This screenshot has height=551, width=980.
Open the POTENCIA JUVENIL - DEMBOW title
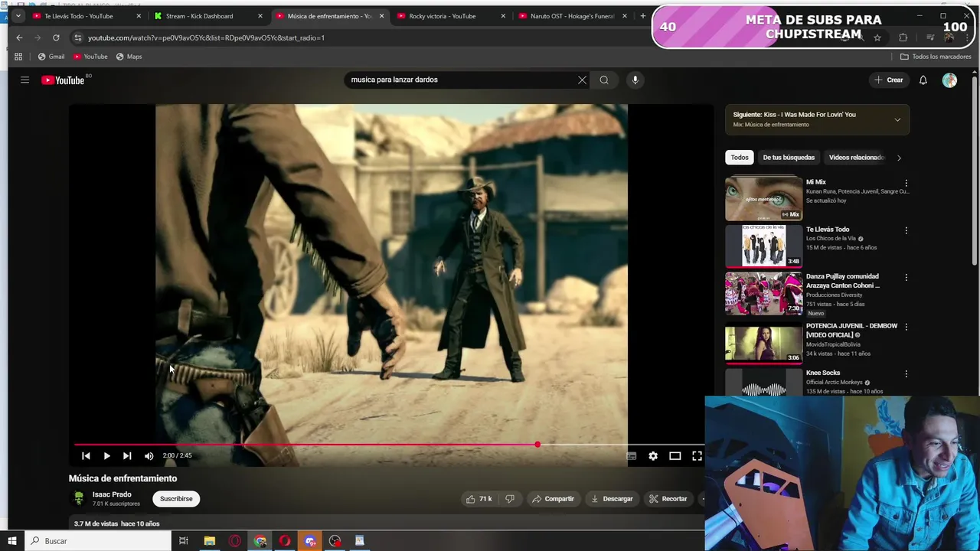tap(851, 330)
